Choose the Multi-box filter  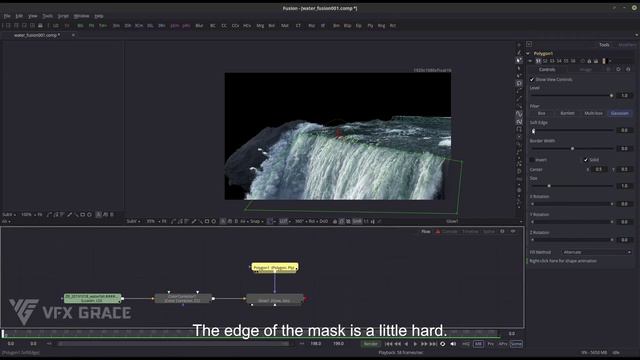tap(593, 113)
